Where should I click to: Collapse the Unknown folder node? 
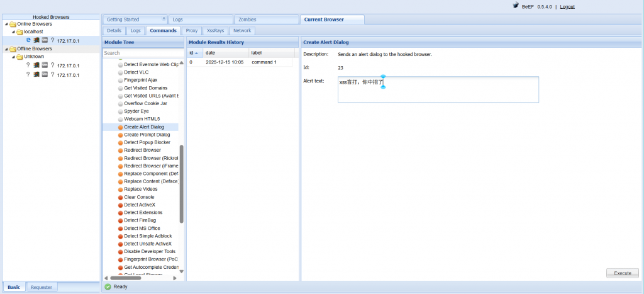(x=13, y=57)
